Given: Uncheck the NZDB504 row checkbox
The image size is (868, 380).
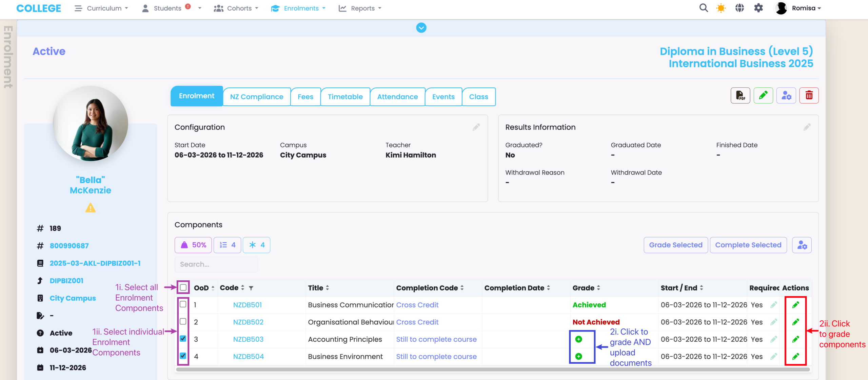Looking at the screenshot, I should point(183,356).
